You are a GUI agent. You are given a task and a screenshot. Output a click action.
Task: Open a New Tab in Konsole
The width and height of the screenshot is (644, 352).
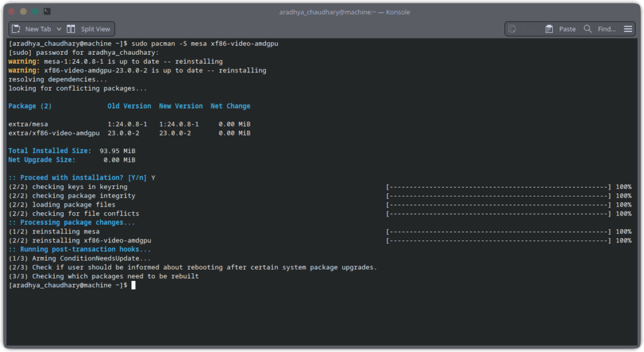pos(31,29)
